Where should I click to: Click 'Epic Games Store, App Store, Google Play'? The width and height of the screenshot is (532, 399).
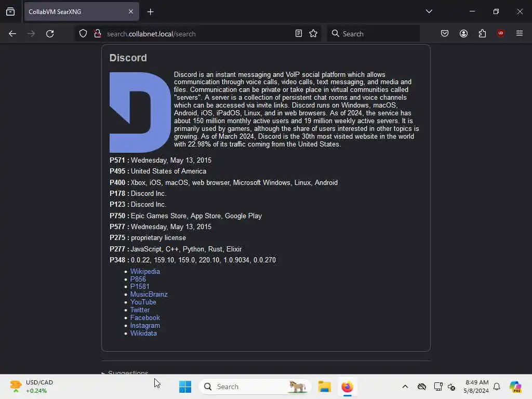point(196,216)
